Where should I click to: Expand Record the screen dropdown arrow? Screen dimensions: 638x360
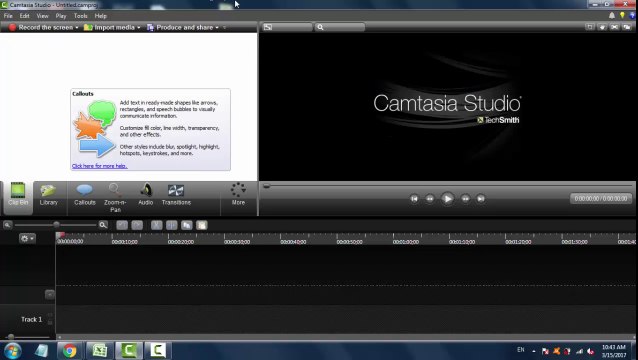point(77,27)
